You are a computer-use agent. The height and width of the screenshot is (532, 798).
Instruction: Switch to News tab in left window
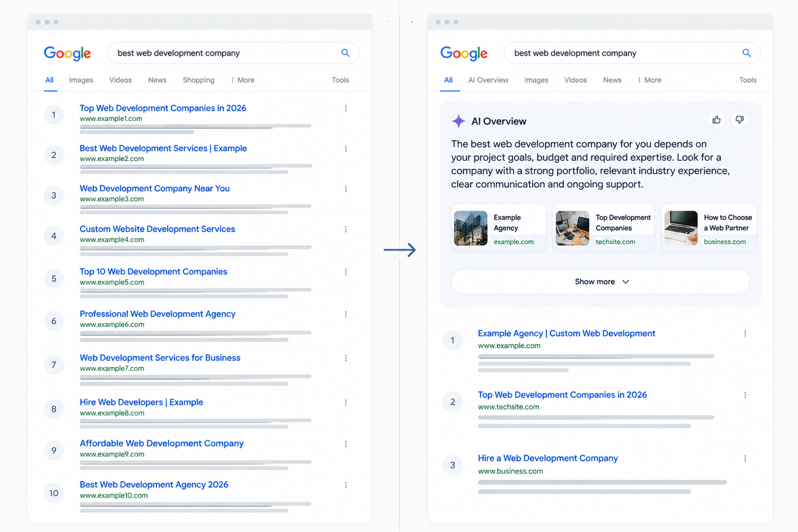point(157,80)
